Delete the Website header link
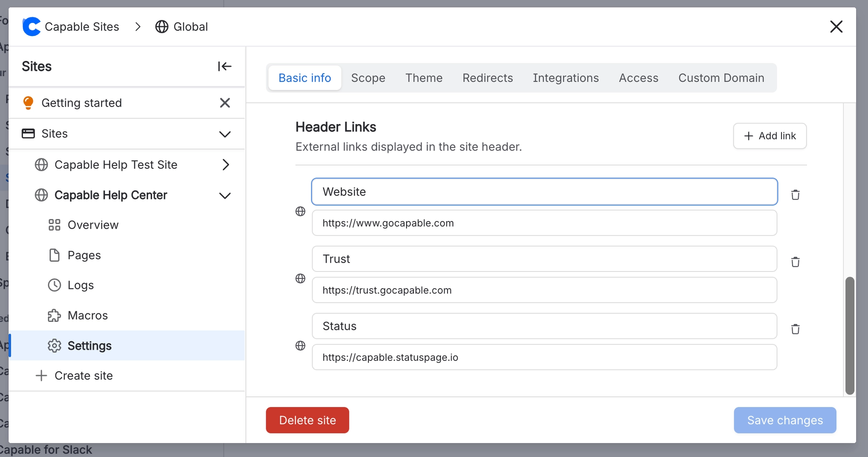The width and height of the screenshot is (868, 457). click(796, 195)
